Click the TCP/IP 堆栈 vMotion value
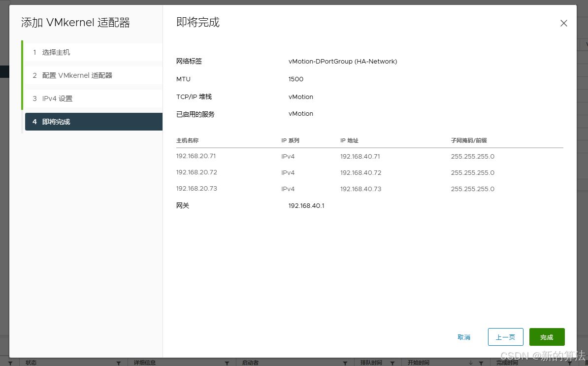This screenshot has width=588, height=366. click(301, 97)
